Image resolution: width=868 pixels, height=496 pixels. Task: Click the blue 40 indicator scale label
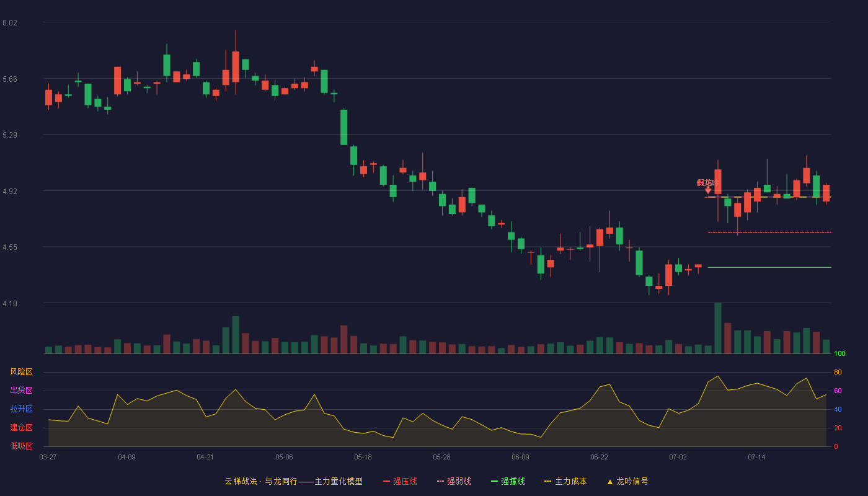coord(838,409)
